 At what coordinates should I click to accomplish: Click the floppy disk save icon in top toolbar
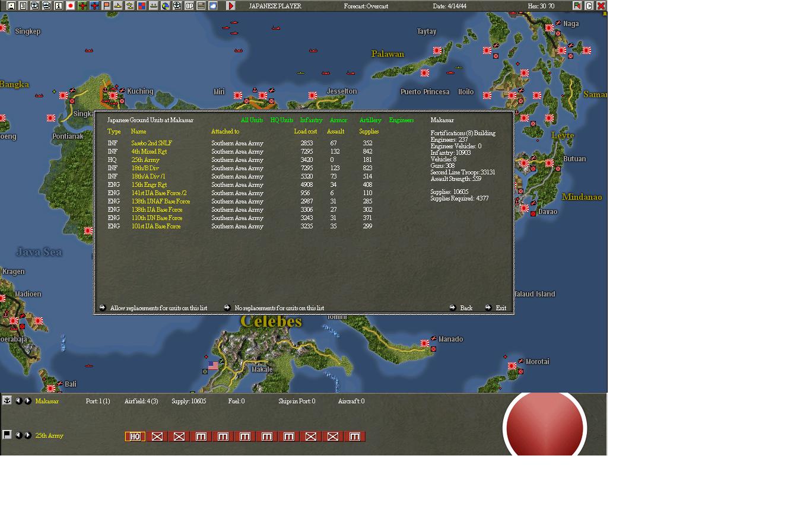[x=11, y=6]
